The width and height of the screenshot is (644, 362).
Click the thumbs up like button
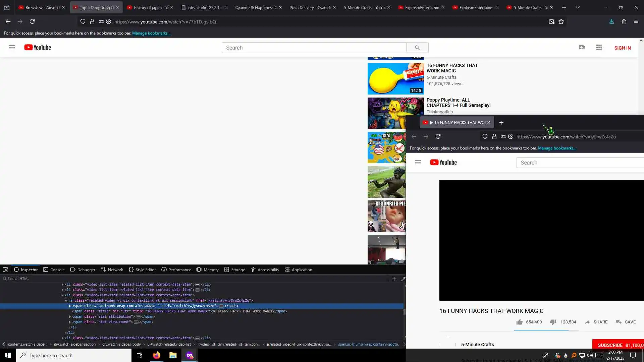coord(520,322)
